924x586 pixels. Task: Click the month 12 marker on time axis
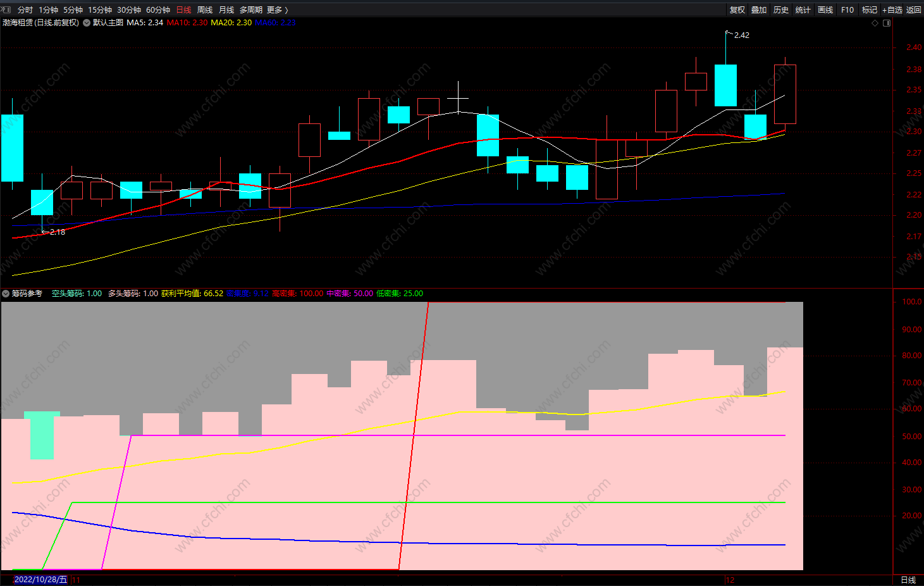point(730,580)
